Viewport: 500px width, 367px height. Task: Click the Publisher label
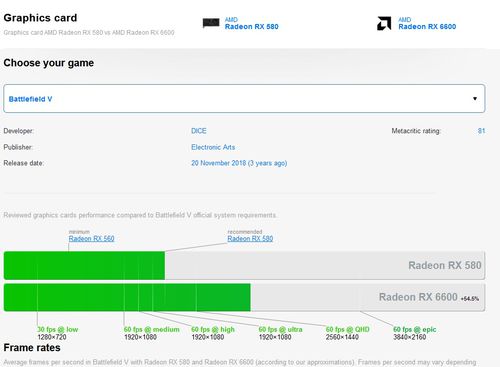coord(18,147)
